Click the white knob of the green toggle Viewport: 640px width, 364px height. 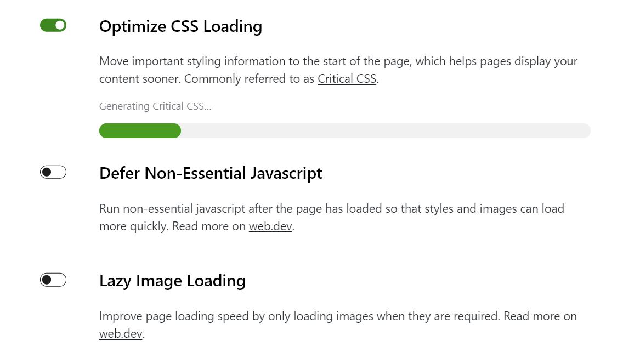click(x=60, y=25)
